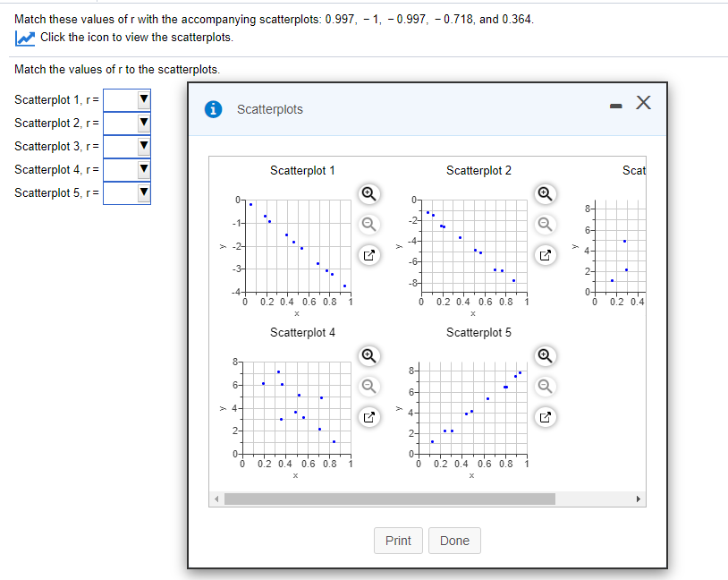The height and width of the screenshot is (580, 728).
Task: Minimize the Scatterplots dialog
Action: [x=615, y=104]
